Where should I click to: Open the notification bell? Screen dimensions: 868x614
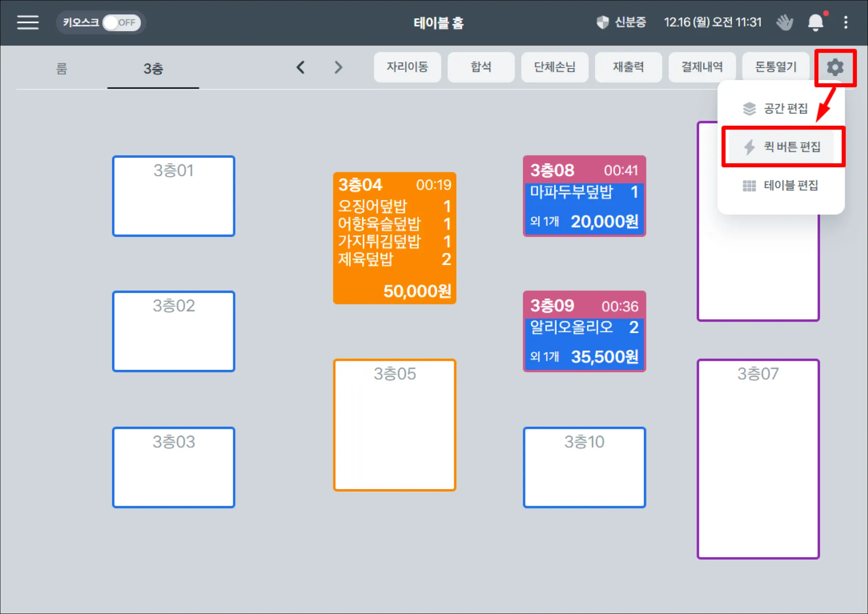[x=815, y=22]
